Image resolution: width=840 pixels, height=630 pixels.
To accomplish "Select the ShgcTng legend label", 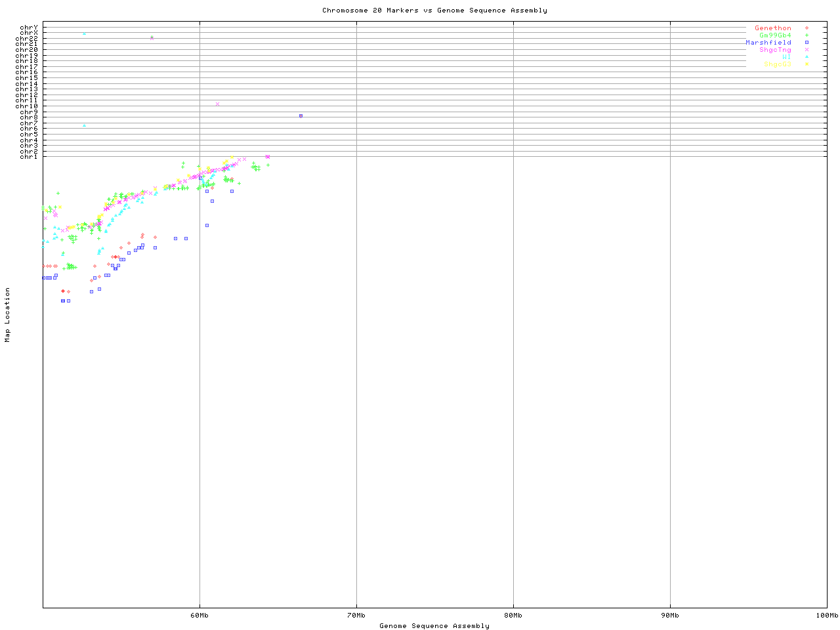I will (775, 50).
